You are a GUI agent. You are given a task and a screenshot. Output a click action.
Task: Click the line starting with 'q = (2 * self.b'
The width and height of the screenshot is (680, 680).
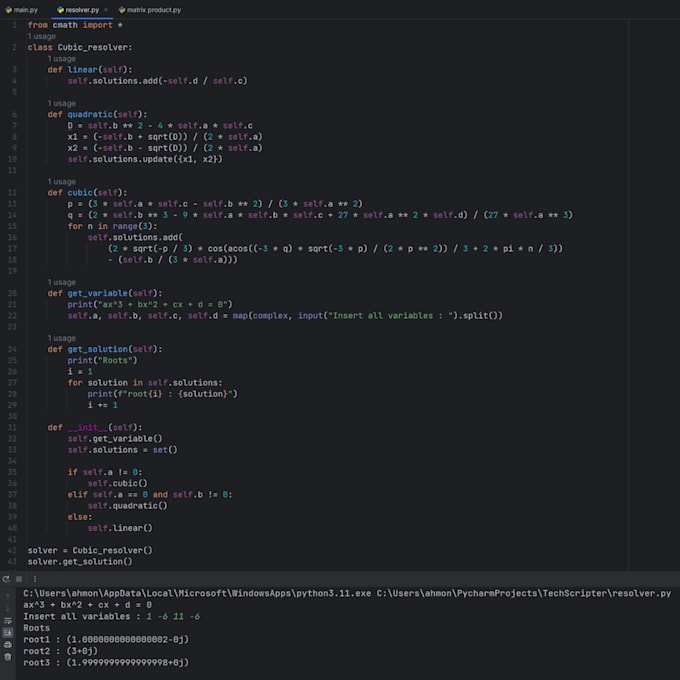[320, 215]
